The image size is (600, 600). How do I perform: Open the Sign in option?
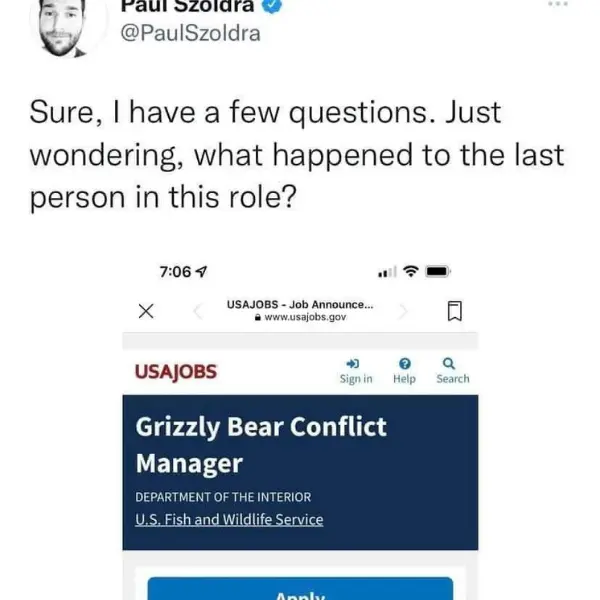(x=355, y=370)
